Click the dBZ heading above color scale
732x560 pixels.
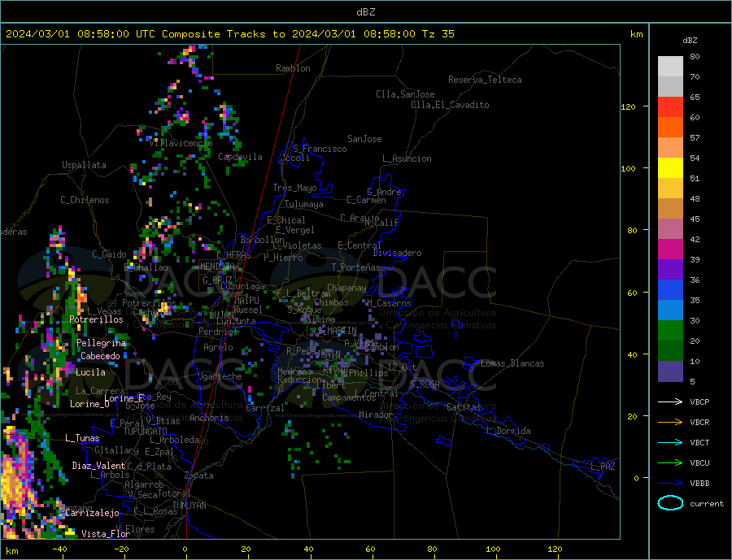tap(690, 41)
